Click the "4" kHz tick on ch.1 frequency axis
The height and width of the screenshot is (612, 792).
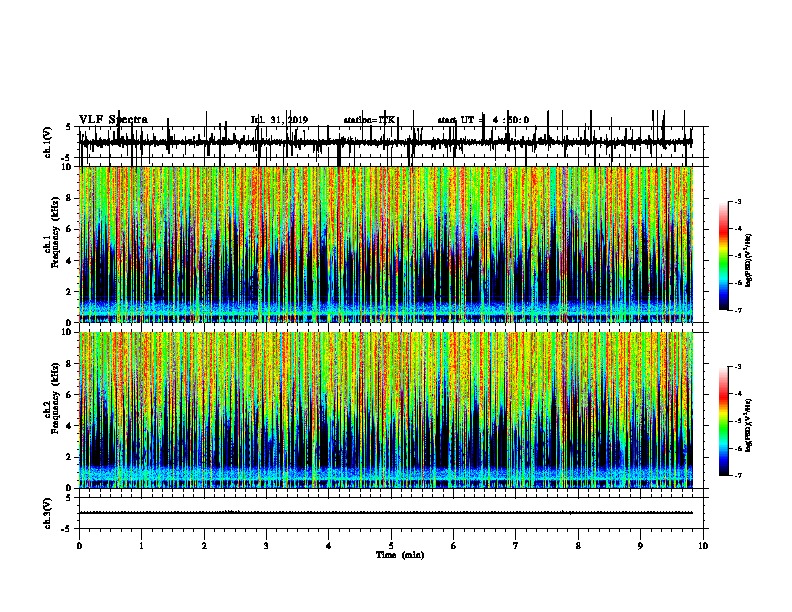click(70, 261)
